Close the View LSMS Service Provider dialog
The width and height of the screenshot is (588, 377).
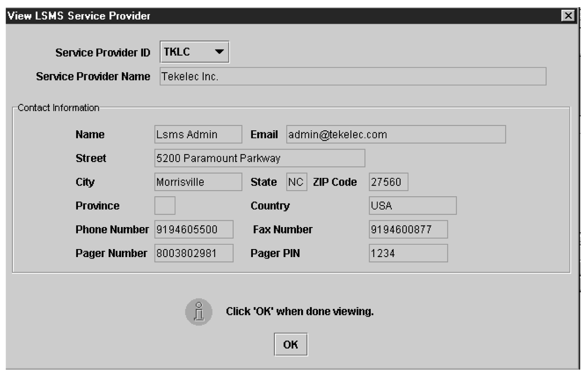(x=568, y=16)
